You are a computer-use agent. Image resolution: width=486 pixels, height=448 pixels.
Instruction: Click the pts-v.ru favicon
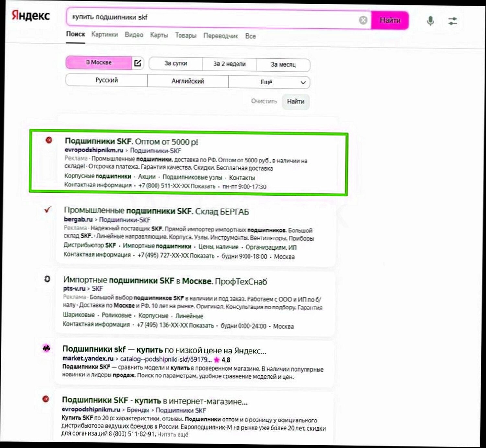click(x=47, y=279)
